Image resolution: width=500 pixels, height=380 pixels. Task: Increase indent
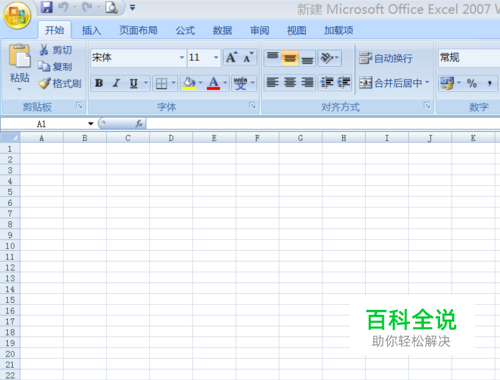(343, 82)
